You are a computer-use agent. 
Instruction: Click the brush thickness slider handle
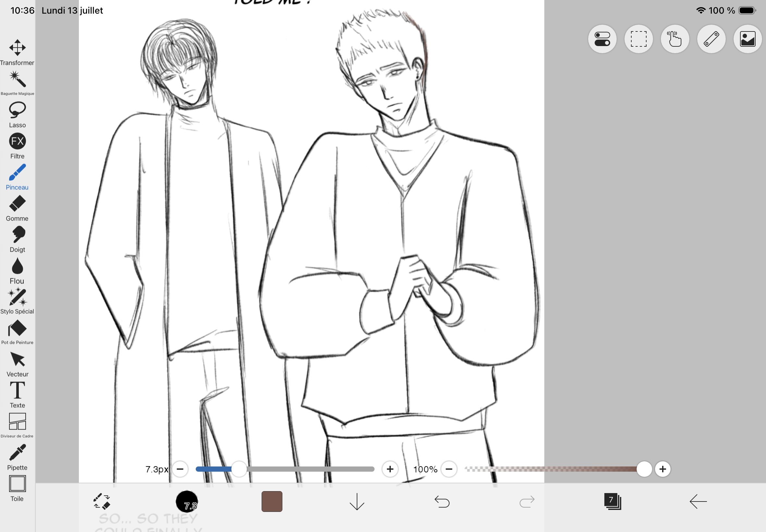tap(239, 469)
